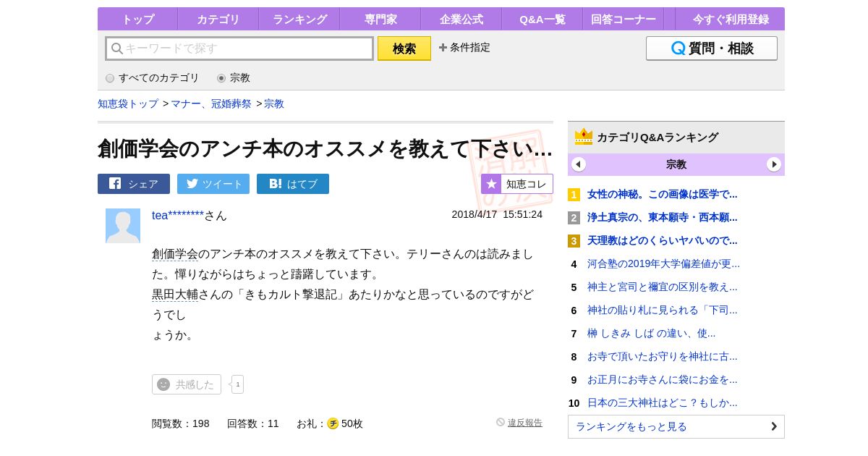This screenshot has width=868, height=456.
Task: Focus the keyword search input field
Action: point(239,48)
